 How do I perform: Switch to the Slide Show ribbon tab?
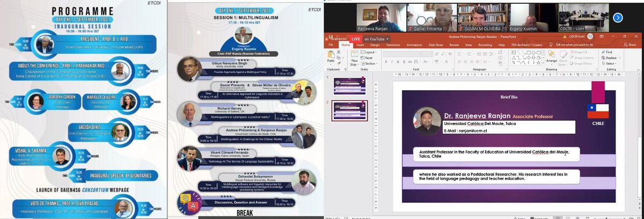click(x=436, y=45)
